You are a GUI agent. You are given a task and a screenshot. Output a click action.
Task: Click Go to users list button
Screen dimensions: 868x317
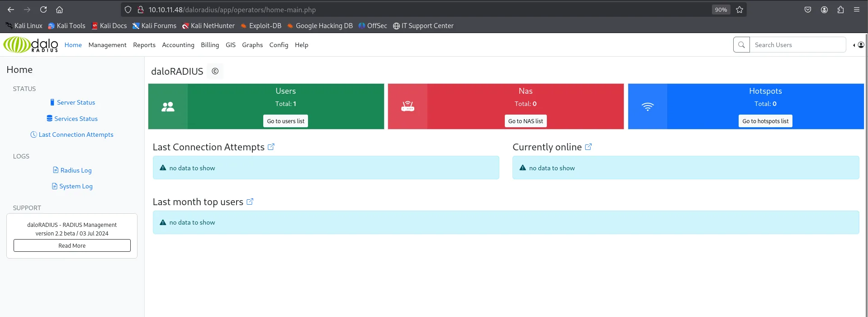pos(285,121)
